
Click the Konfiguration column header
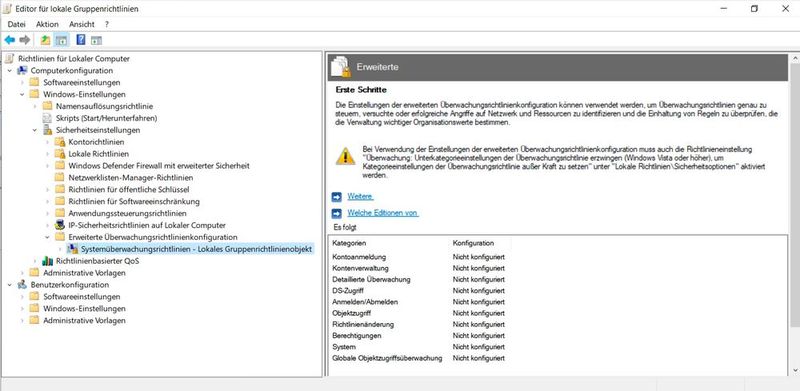tap(473, 243)
